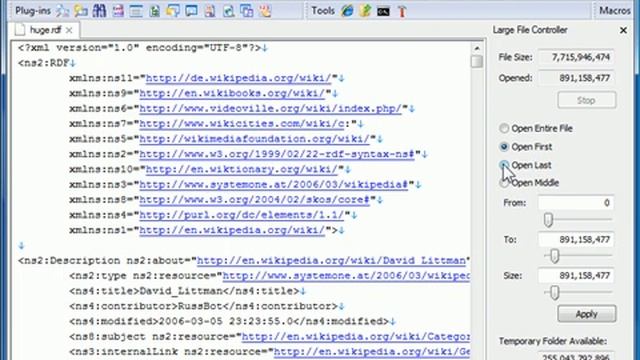Launch the Internet Explorer tool icon
640x360 pixels.
click(347, 11)
